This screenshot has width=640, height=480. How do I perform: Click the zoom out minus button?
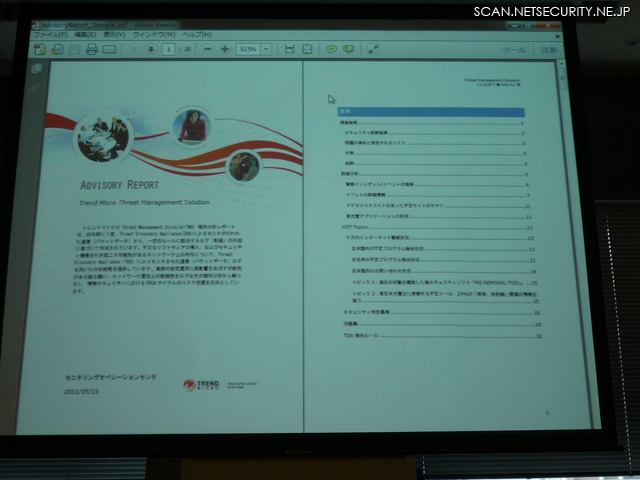point(207,48)
